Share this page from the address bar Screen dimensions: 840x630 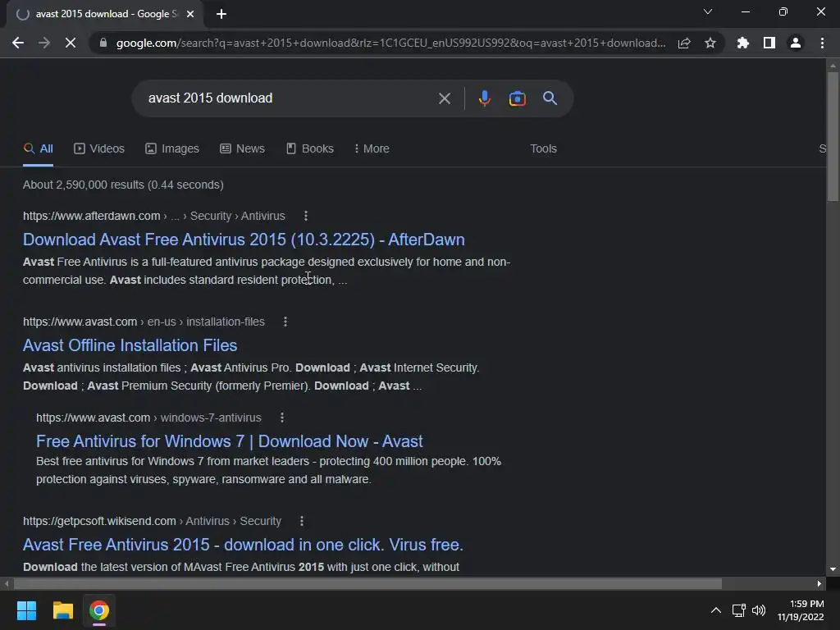point(684,43)
